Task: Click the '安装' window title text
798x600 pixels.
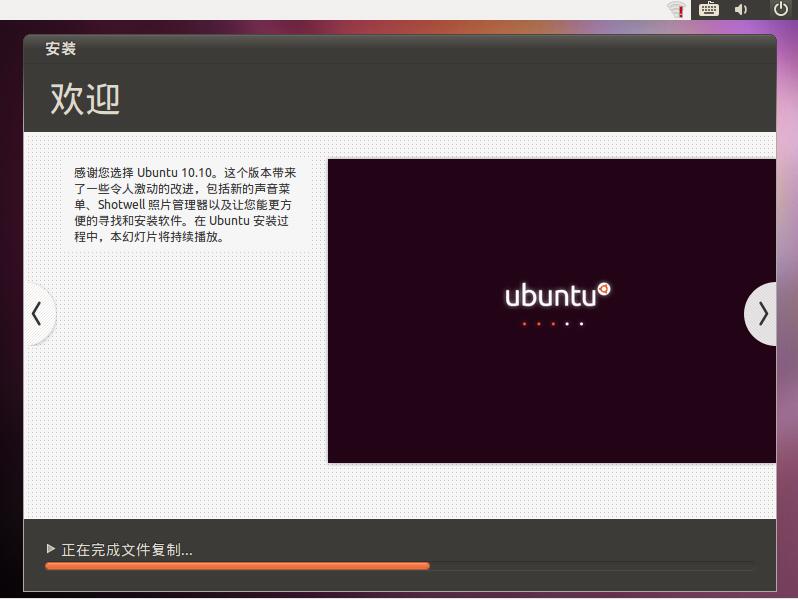Action: coord(61,49)
